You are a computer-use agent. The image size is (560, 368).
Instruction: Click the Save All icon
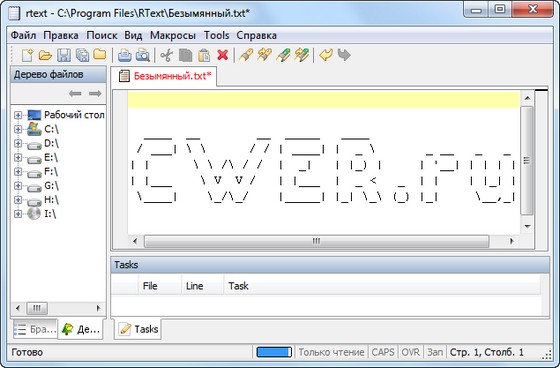[82, 55]
